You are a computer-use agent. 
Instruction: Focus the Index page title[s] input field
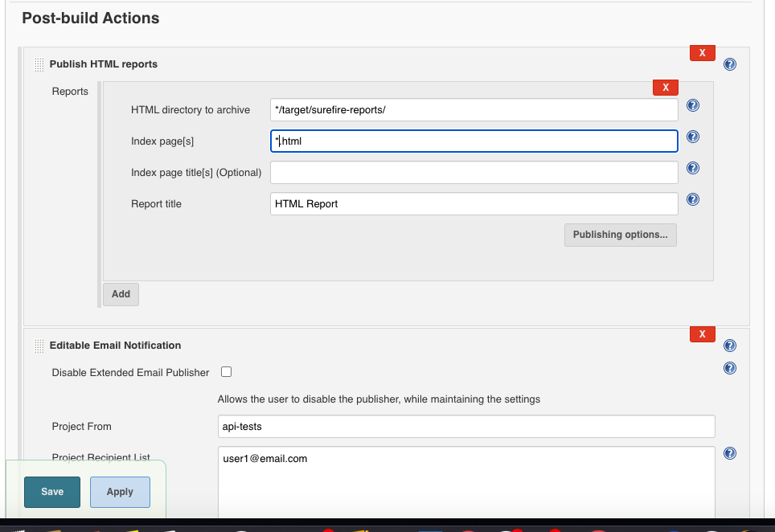pyautogui.click(x=474, y=173)
